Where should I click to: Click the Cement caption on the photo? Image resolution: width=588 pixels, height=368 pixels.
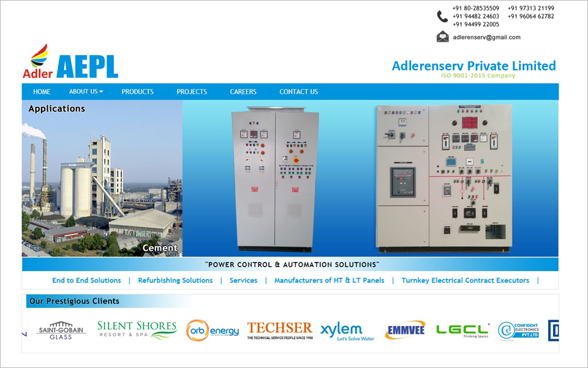pyautogui.click(x=160, y=248)
